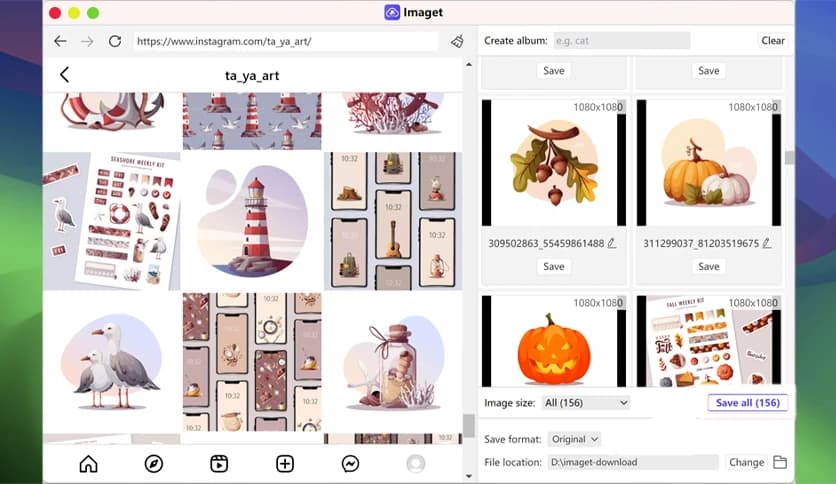Screen dimensions: 836x484
Task: Click Change file location button
Action: [x=746, y=462]
